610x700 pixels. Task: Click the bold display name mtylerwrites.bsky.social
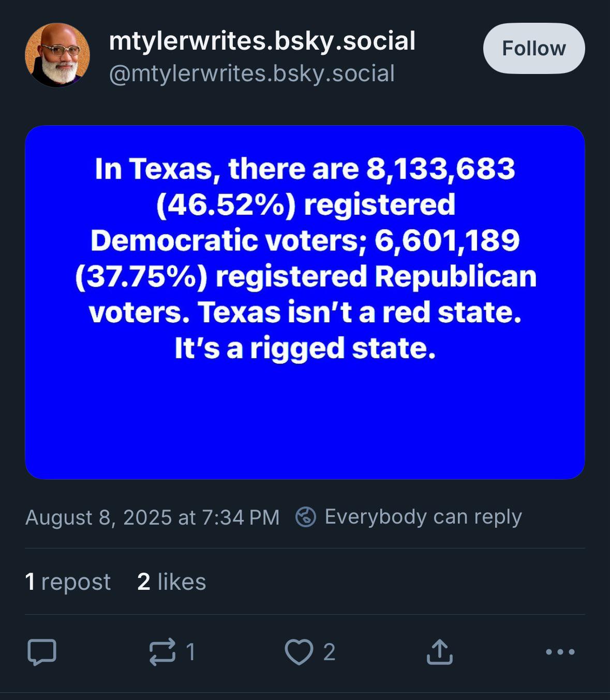(x=262, y=41)
